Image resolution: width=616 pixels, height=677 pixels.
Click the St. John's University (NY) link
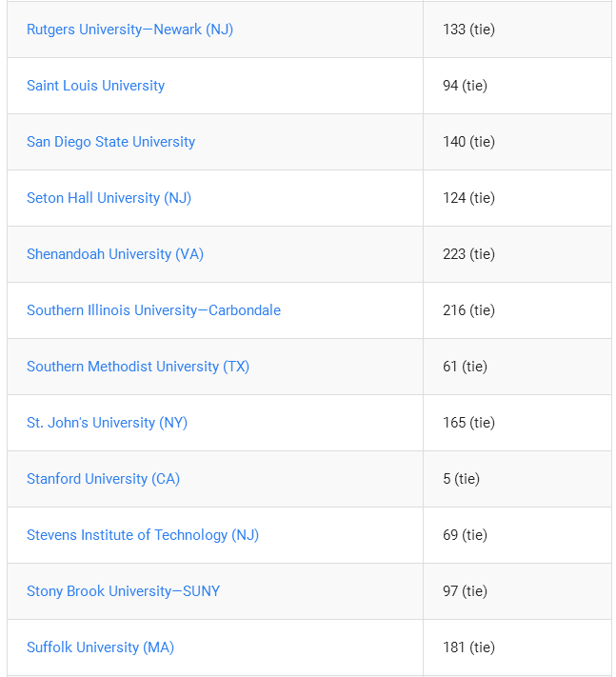[107, 422]
